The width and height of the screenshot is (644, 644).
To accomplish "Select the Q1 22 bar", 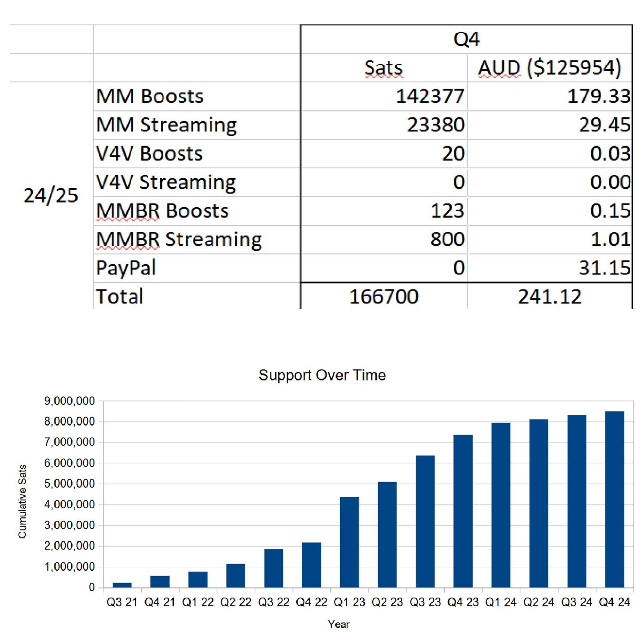I will coord(198,580).
